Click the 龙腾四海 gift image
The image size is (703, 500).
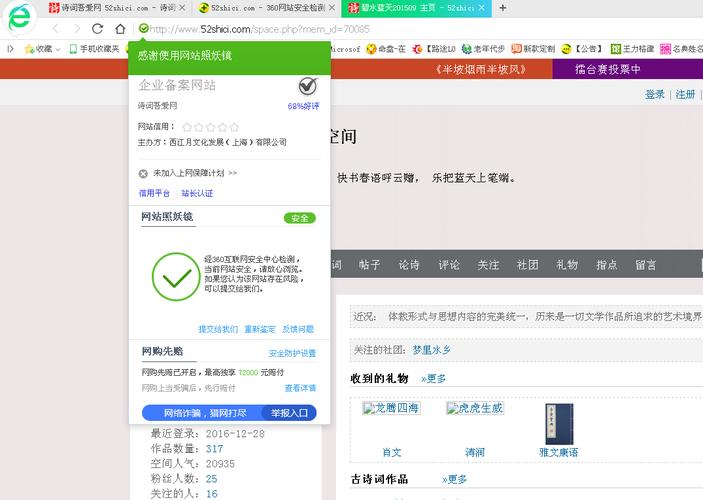pos(391,408)
